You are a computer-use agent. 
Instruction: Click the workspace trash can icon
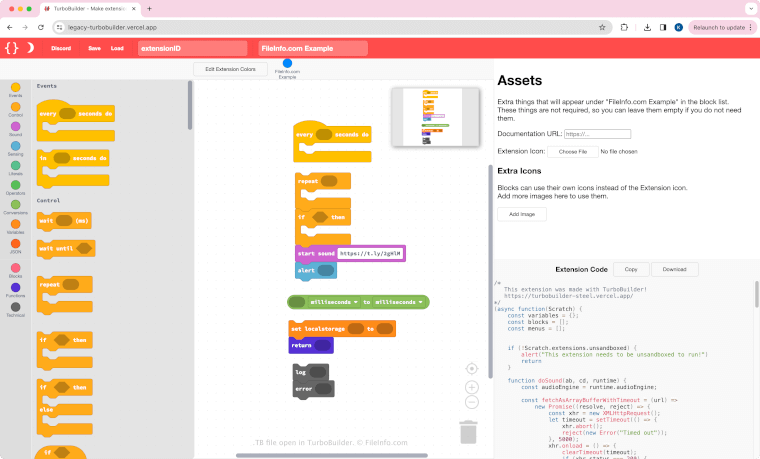[468, 432]
